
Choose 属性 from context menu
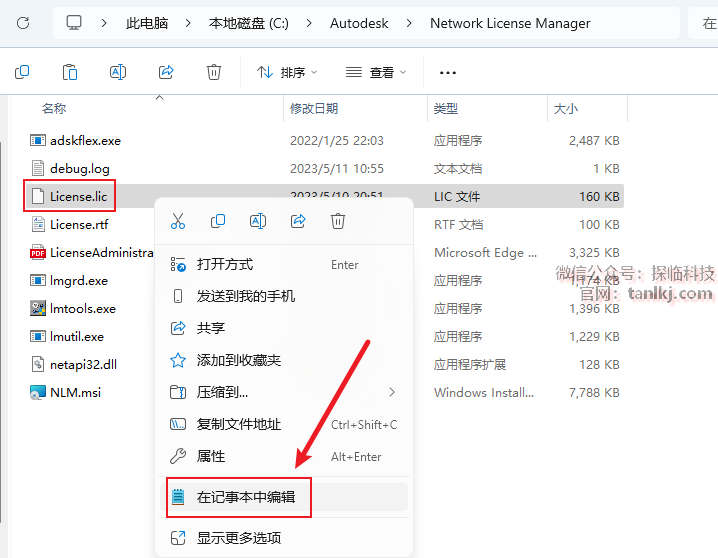click(x=284, y=456)
